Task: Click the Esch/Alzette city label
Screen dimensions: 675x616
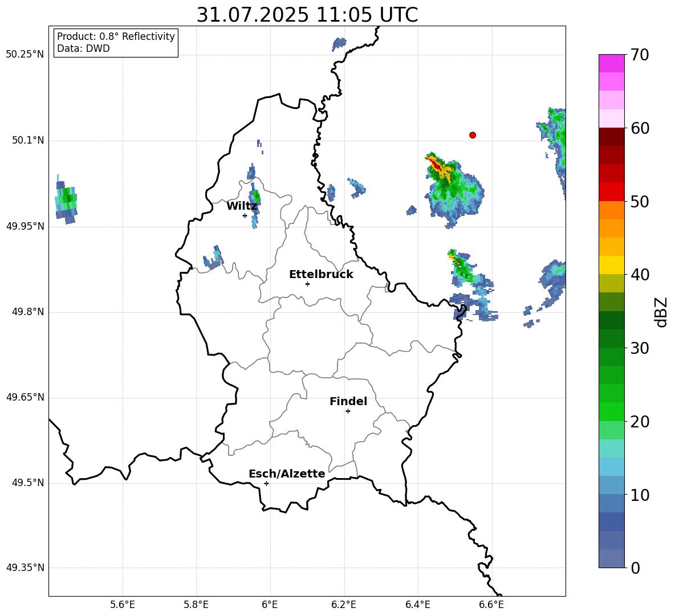Action: 287,474
